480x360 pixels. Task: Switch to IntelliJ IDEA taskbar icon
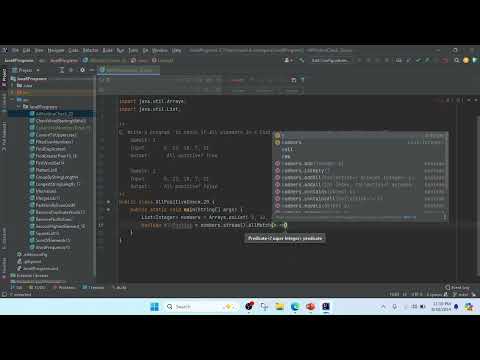pos(326,307)
